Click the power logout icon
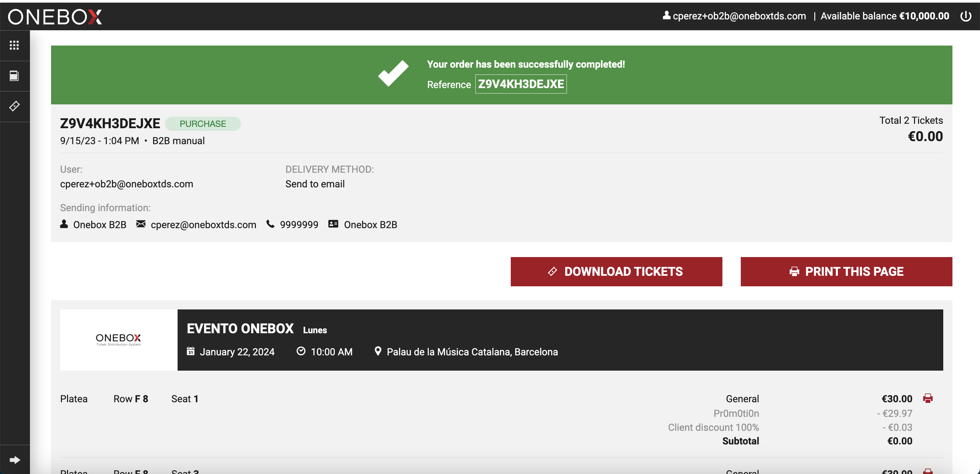The width and height of the screenshot is (980, 474). (x=966, y=16)
